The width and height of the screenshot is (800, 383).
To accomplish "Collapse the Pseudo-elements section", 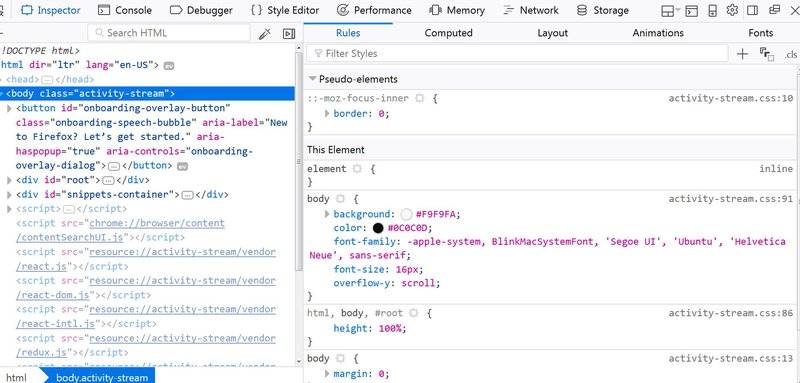I will [312, 79].
